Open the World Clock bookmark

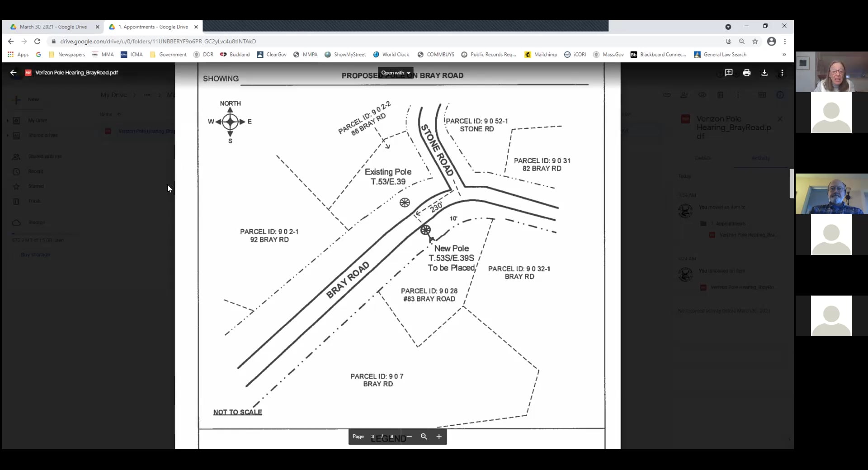pyautogui.click(x=391, y=54)
